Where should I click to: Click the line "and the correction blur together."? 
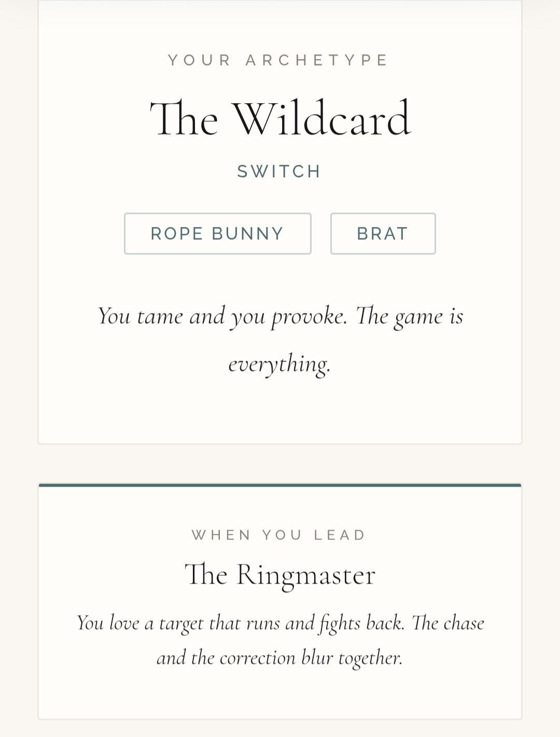pyautogui.click(x=279, y=658)
